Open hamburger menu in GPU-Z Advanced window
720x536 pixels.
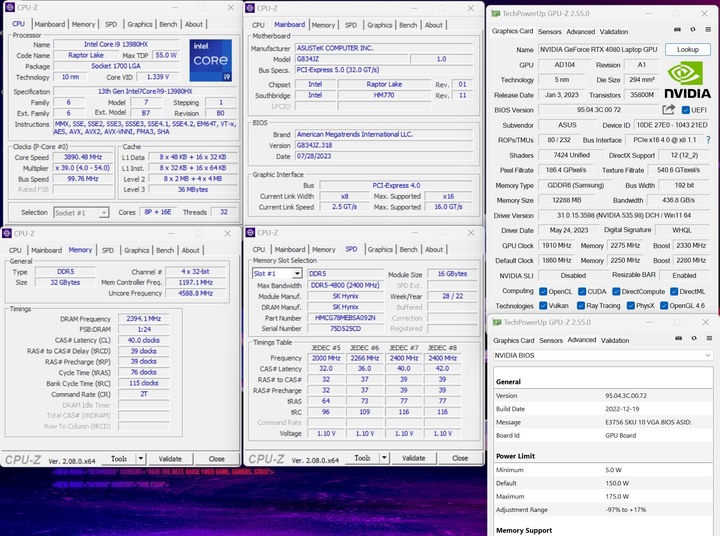709,338
